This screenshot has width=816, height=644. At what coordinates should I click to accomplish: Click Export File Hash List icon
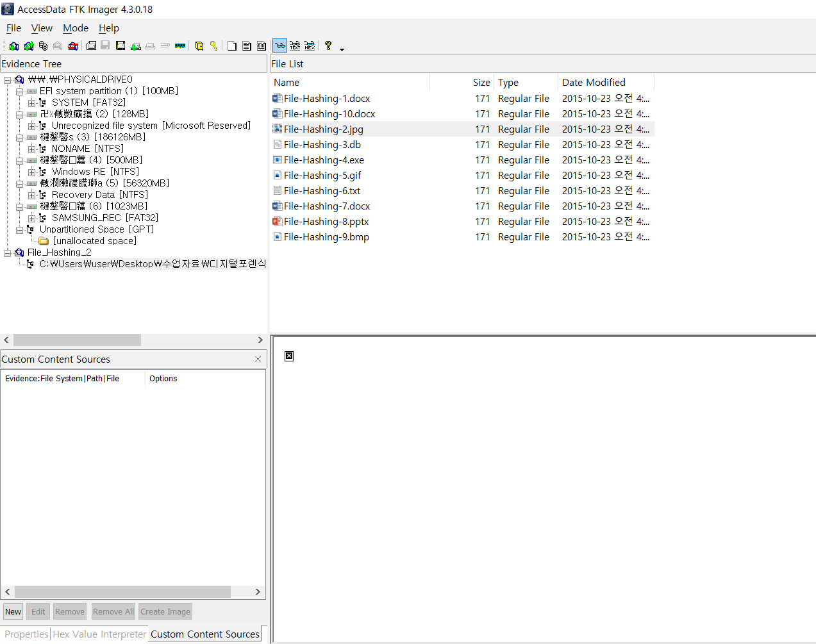point(247,46)
